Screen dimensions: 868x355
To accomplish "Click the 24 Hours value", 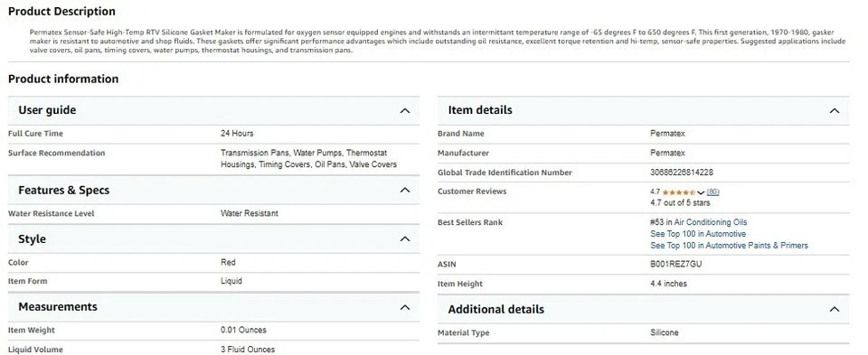I will [237, 134].
